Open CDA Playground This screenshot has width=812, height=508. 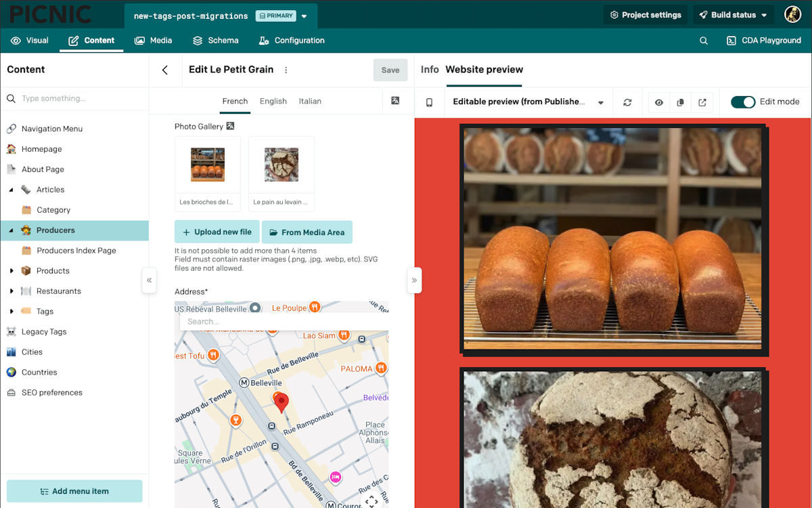[764, 41]
